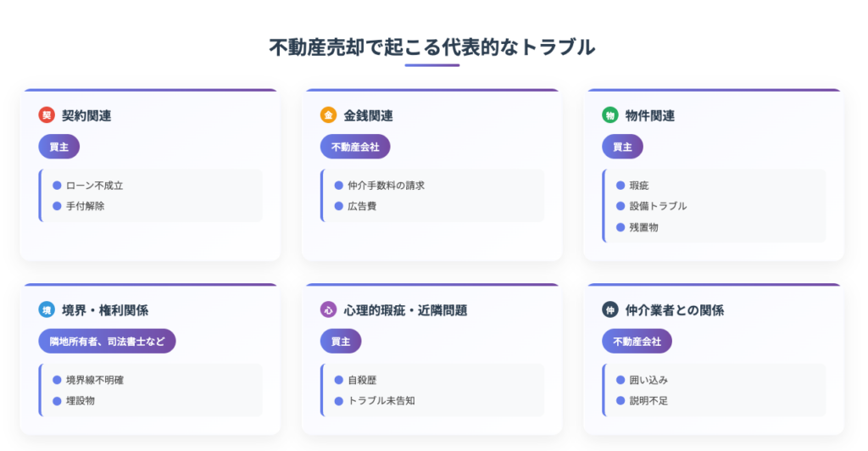Click the purple 心 icon for 心理的瑕疵
Screen dimensions: 868x451
[328, 310]
